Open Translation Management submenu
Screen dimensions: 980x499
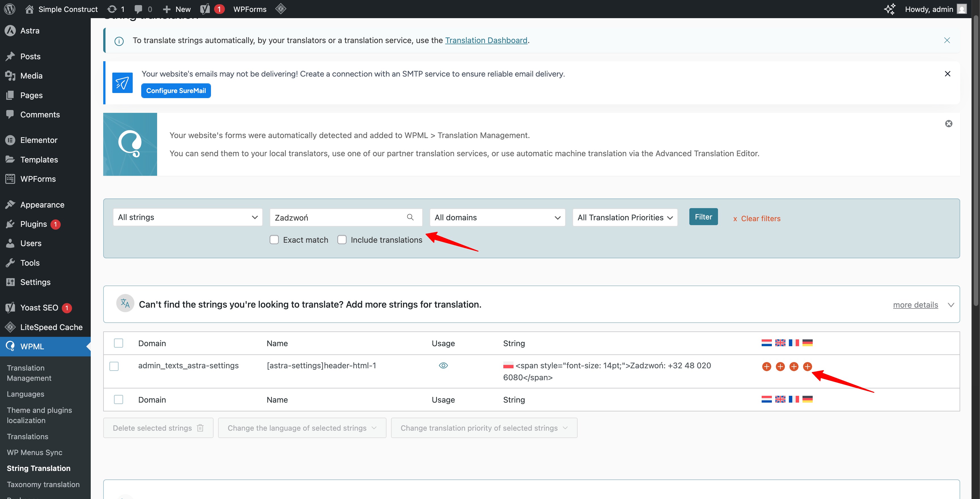click(29, 373)
